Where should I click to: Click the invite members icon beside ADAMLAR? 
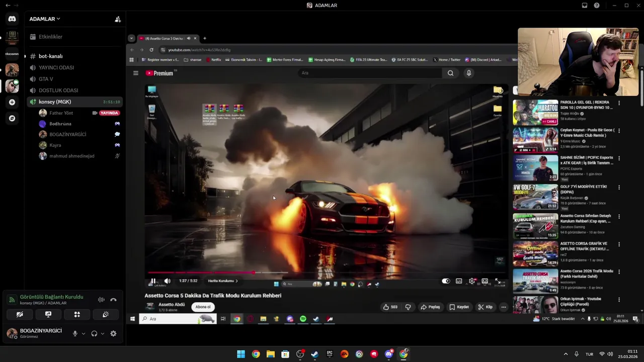118,19
